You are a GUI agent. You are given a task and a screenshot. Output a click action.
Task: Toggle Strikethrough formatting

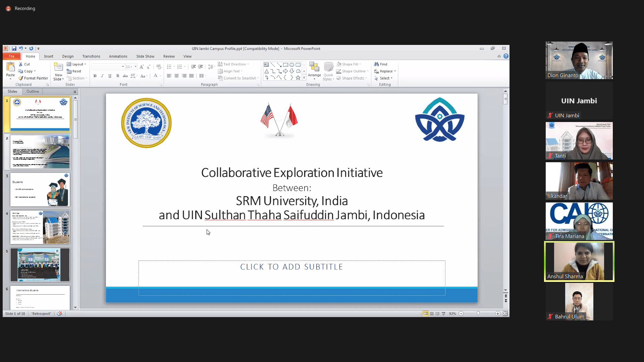point(125,76)
